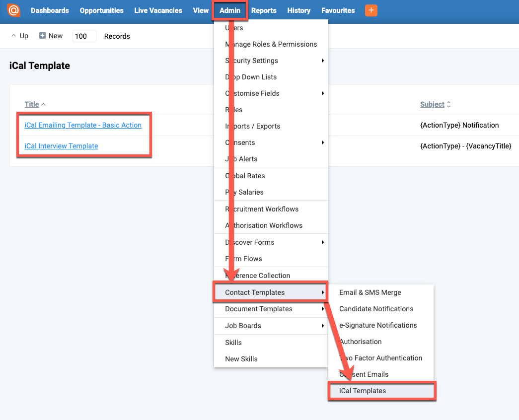Switch to the Dashboards section
The width and height of the screenshot is (519, 420).
(x=49, y=10)
